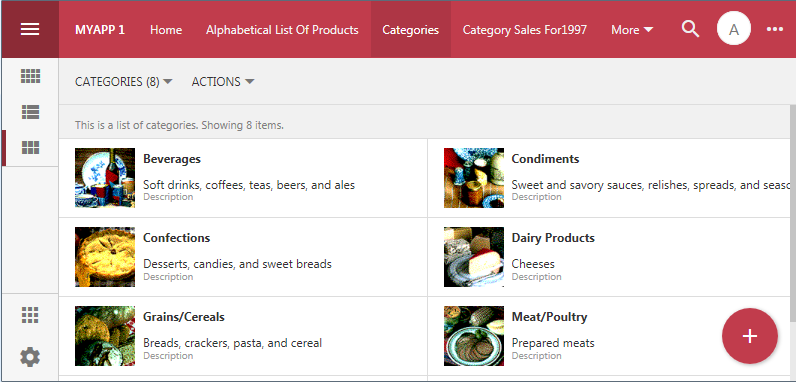Open the hamburger navigation menu
Image resolution: width=796 pixels, height=382 pixels.
pos(30,29)
